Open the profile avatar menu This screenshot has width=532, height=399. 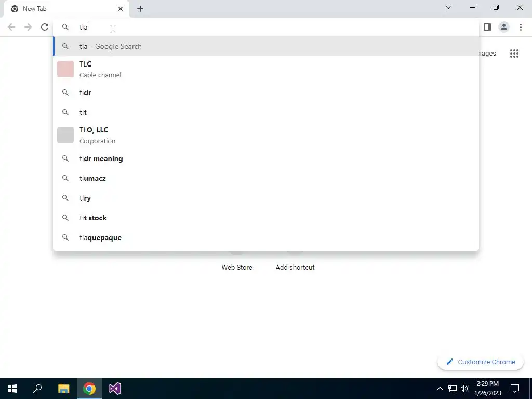tap(504, 27)
